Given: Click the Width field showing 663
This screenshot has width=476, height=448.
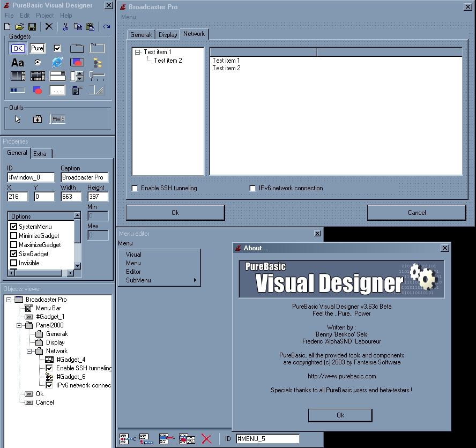Looking at the screenshot, I should click(x=71, y=197).
